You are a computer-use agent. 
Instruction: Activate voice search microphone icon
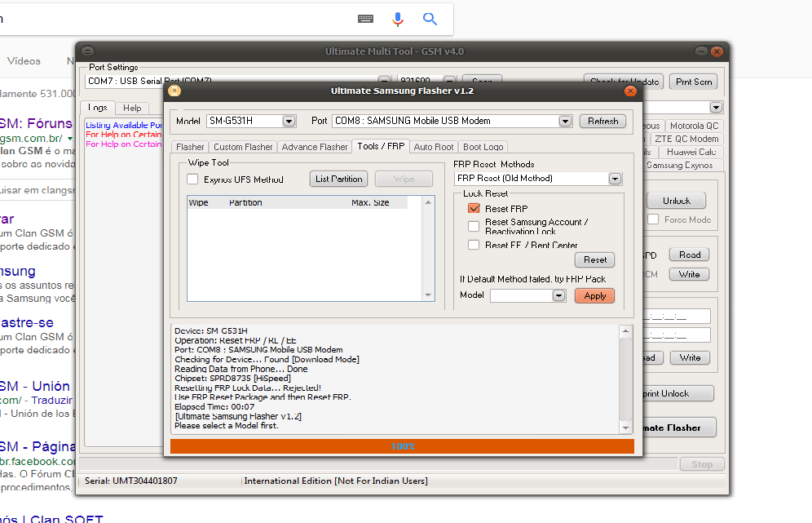398,20
